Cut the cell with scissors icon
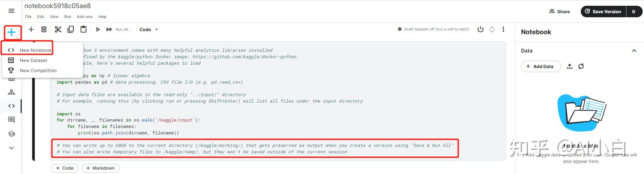Screen dimensions: 644x174 (58, 29)
